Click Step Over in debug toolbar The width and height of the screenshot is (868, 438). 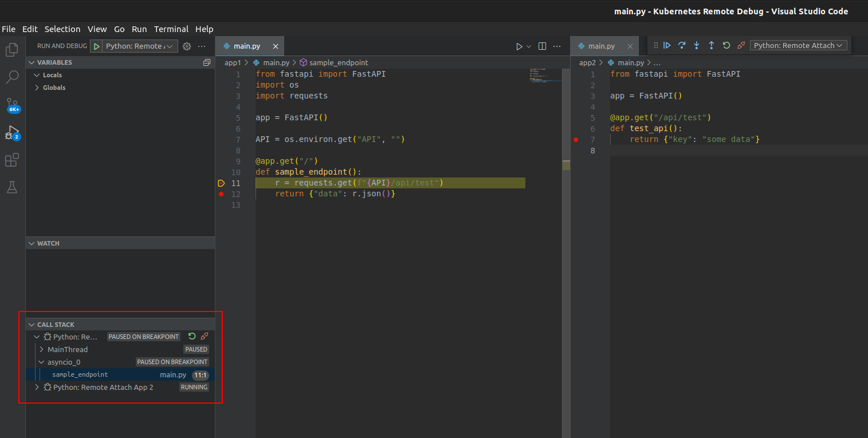(x=682, y=45)
